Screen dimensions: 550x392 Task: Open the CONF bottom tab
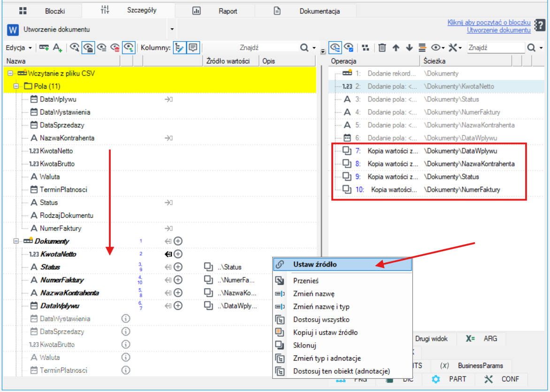(502, 379)
